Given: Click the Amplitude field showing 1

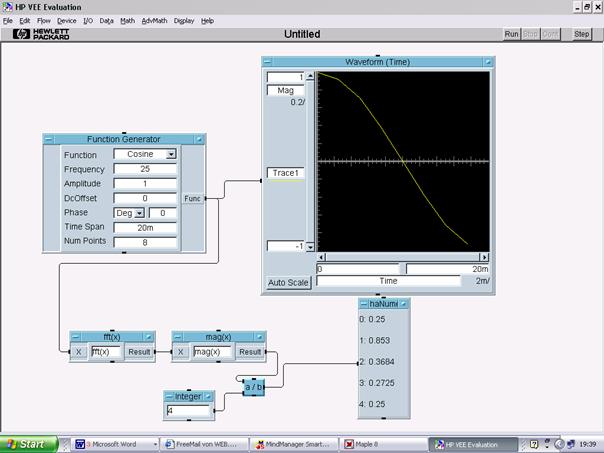Looking at the screenshot, I should [145, 183].
